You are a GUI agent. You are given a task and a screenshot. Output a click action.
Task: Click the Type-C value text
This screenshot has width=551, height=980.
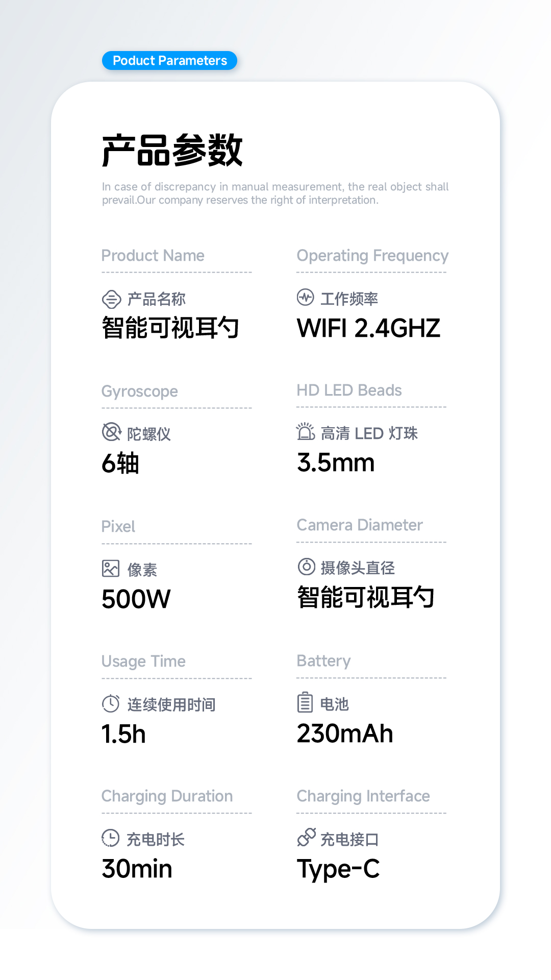pos(338,869)
